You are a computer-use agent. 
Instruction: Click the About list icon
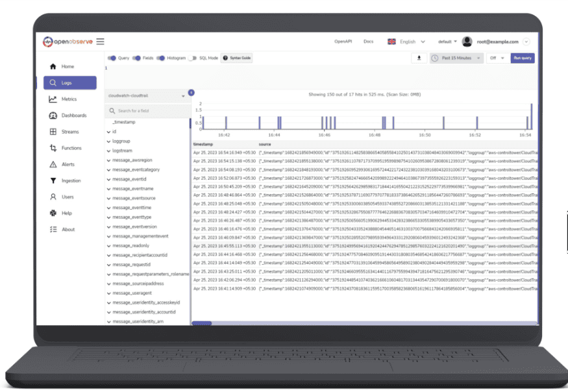point(53,229)
